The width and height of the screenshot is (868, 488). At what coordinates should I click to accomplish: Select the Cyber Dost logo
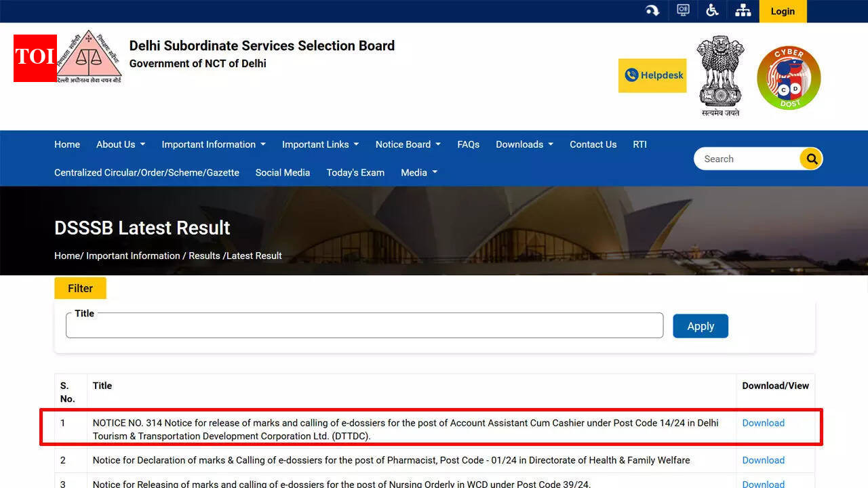[789, 77]
